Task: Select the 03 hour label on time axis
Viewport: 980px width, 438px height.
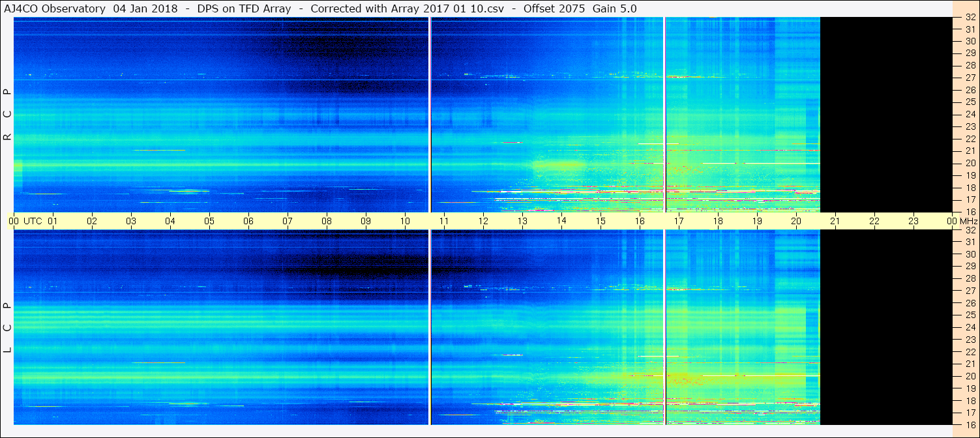Action: click(131, 221)
